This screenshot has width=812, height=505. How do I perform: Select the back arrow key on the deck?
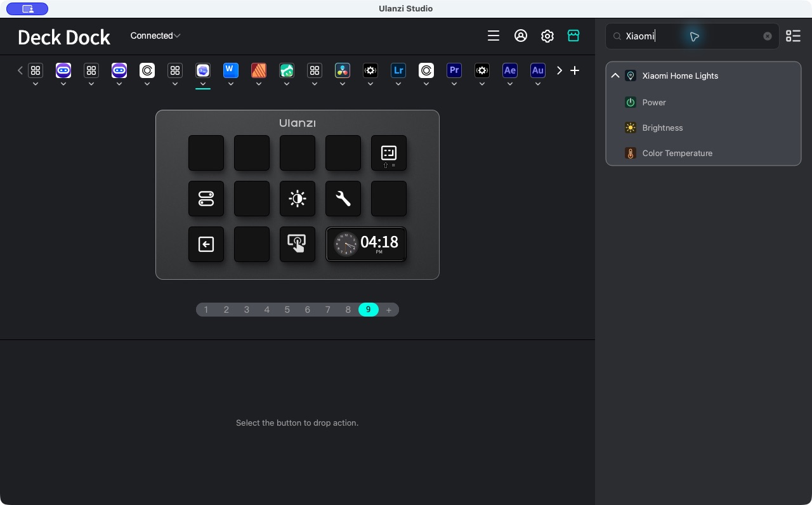[206, 244]
